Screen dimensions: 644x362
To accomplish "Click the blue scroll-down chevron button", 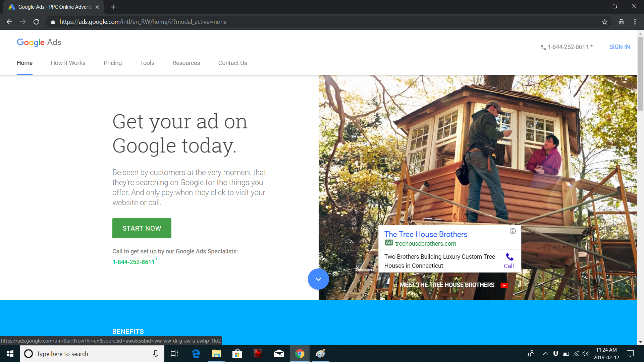I will pos(318,279).
